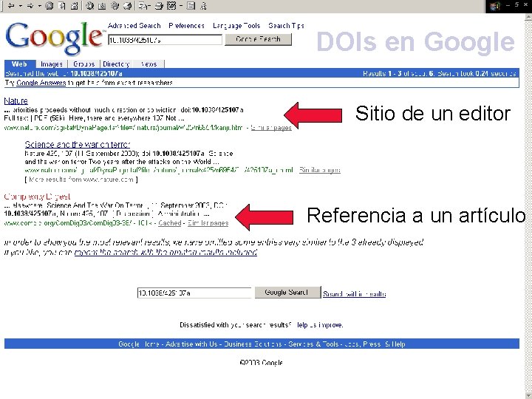Click More results from www.nature.com

[81, 180]
